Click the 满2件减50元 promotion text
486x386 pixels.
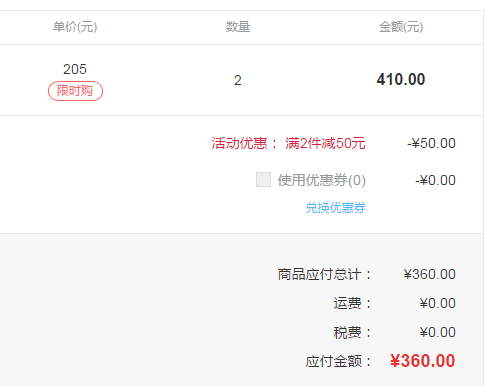tap(325, 143)
